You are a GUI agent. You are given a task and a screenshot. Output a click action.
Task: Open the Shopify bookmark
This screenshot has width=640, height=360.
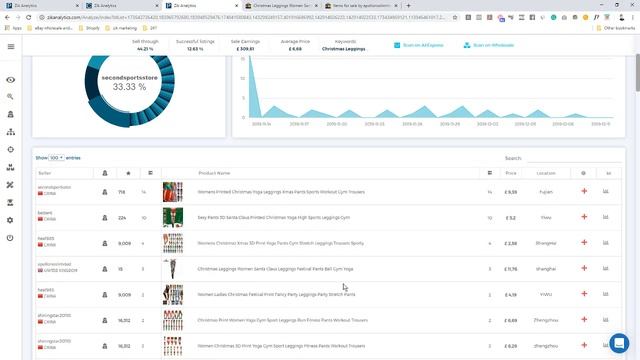pos(89,28)
